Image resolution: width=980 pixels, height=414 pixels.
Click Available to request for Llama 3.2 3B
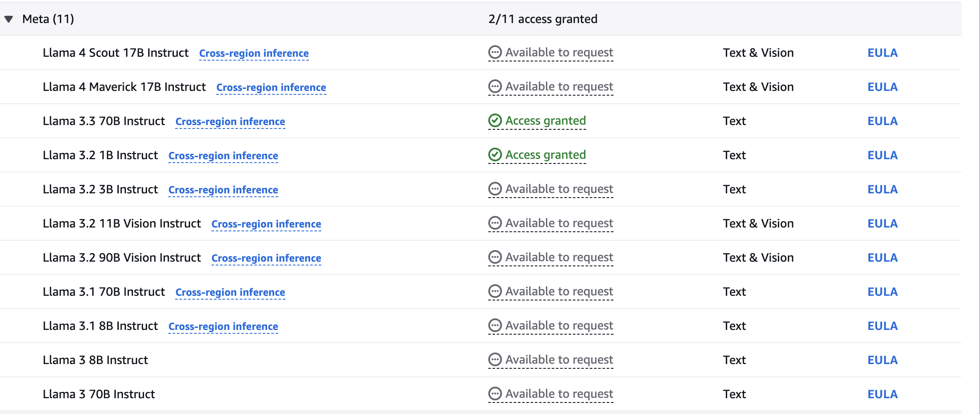[559, 189]
